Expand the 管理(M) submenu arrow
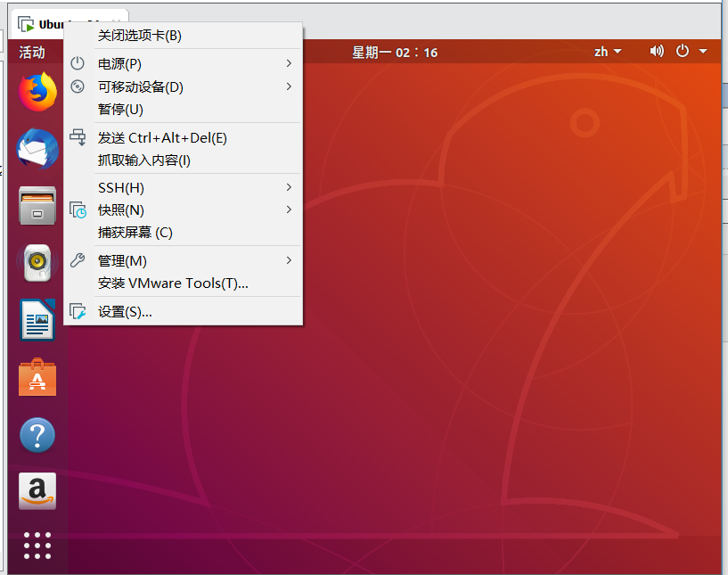This screenshot has height=575, width=728. (289, 260)
